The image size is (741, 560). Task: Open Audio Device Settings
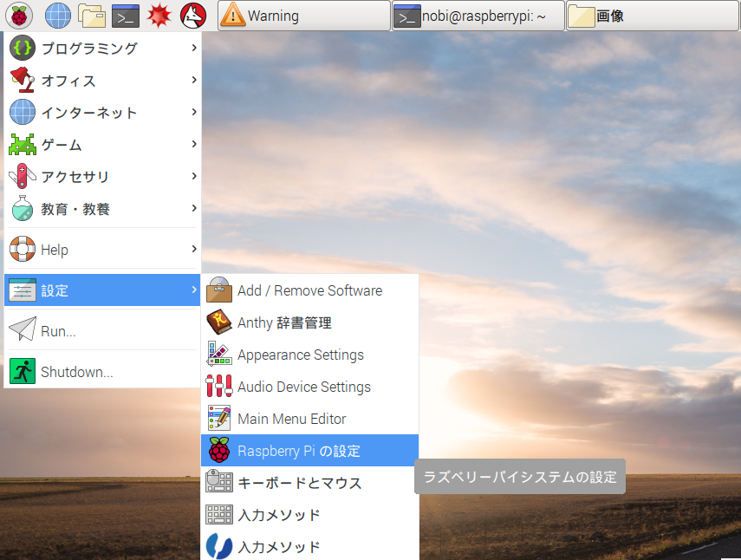[310, 386]
